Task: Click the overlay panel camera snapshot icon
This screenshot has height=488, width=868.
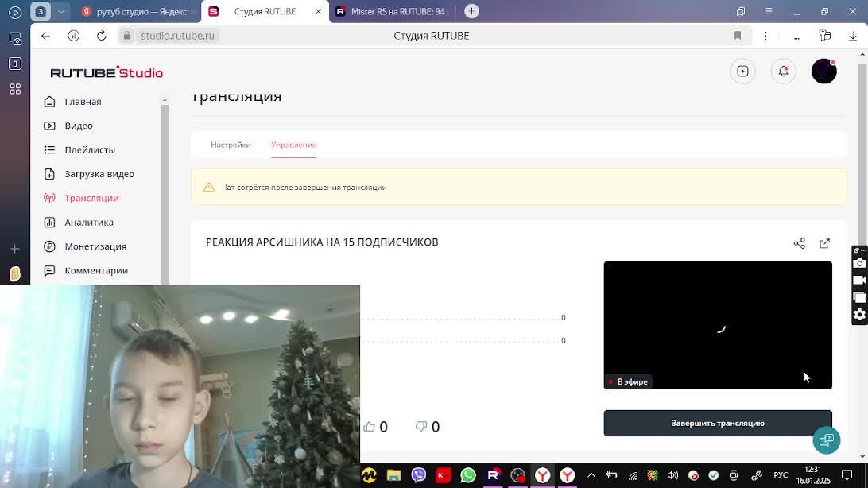Action: point(859,263)
